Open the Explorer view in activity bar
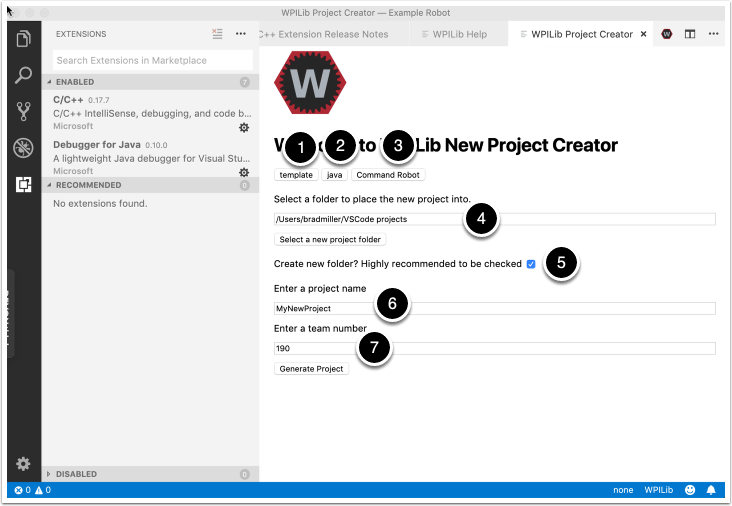Image resolution: width=732 pixels, height=506 pixels. [24, 38]
